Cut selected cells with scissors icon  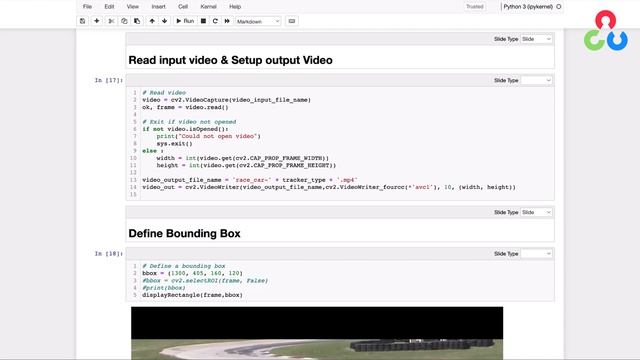pyautogui.click(x=111, y=21)
